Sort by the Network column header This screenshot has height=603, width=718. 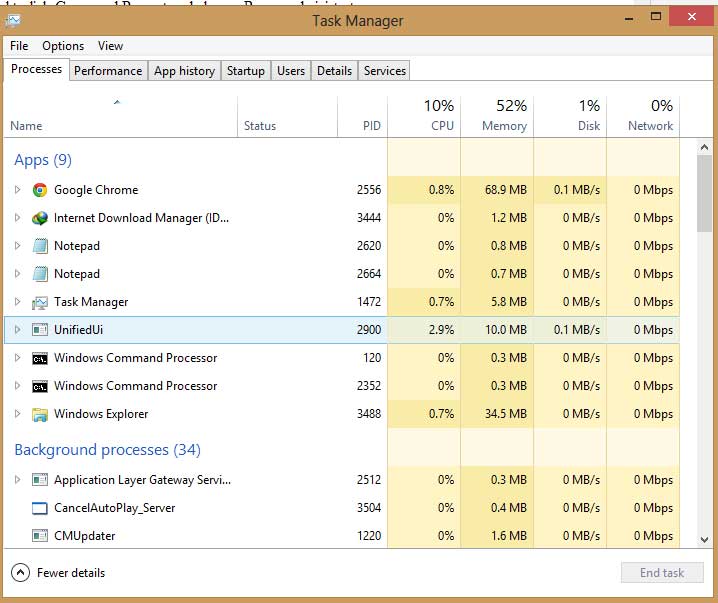pos(643,117)
